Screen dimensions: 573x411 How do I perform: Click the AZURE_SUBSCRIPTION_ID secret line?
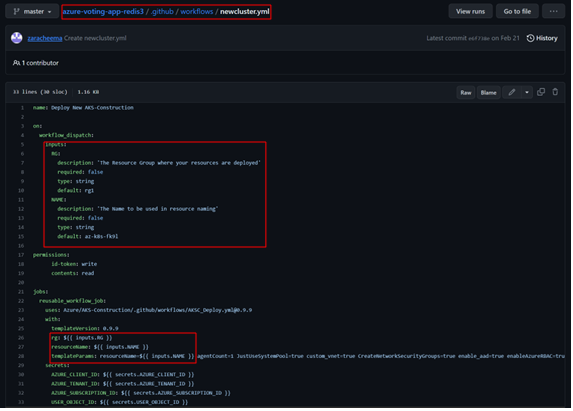pos(141,393)
